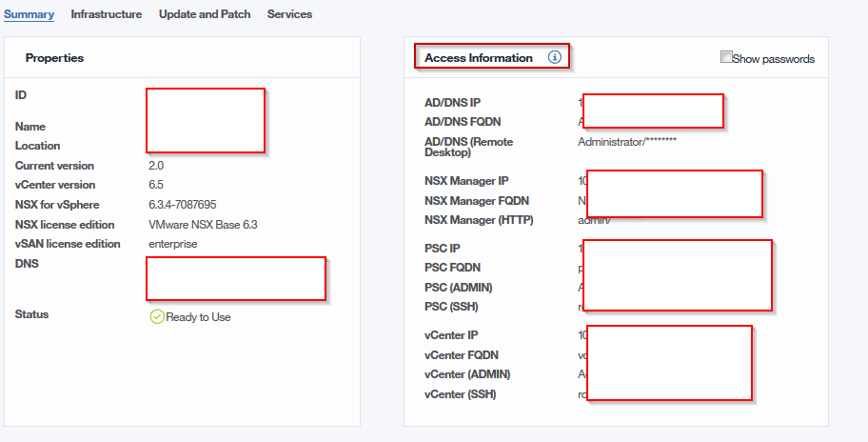Click the NSX Manager IP label
Image resolution: width=868 pixels, height=442 pixels.
click(x=466, y=181)
